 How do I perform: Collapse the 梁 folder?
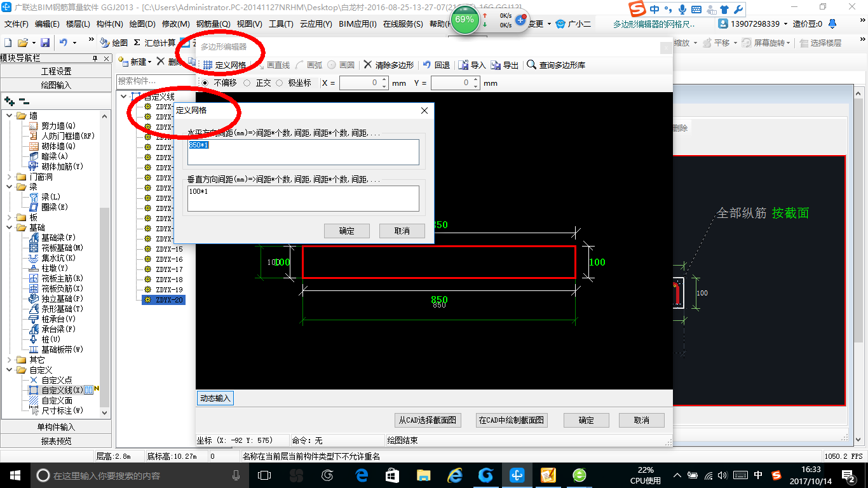(x=10, y=187)
